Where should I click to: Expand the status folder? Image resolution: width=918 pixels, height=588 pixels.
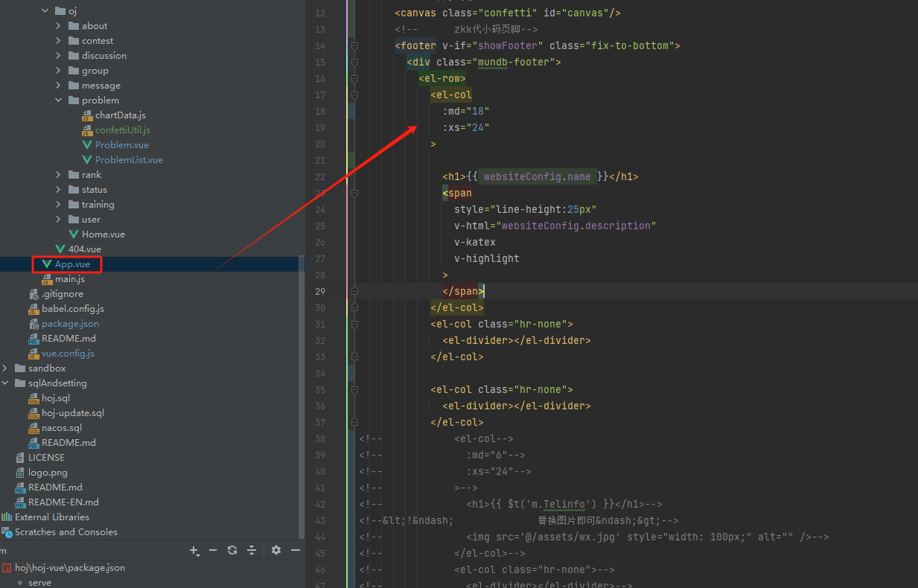tap(59, 190)
